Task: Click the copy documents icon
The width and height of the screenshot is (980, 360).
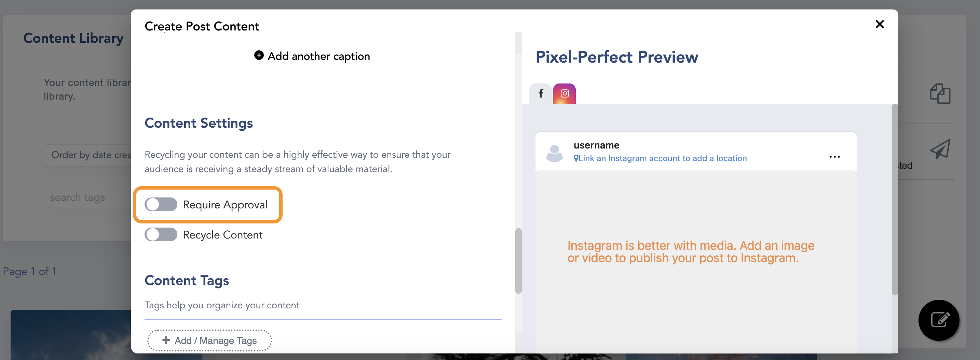Action: [940, 94]
